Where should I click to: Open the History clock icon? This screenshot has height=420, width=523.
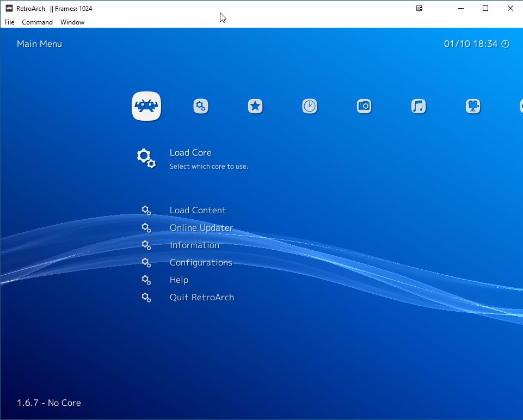[x=309, y=106]
